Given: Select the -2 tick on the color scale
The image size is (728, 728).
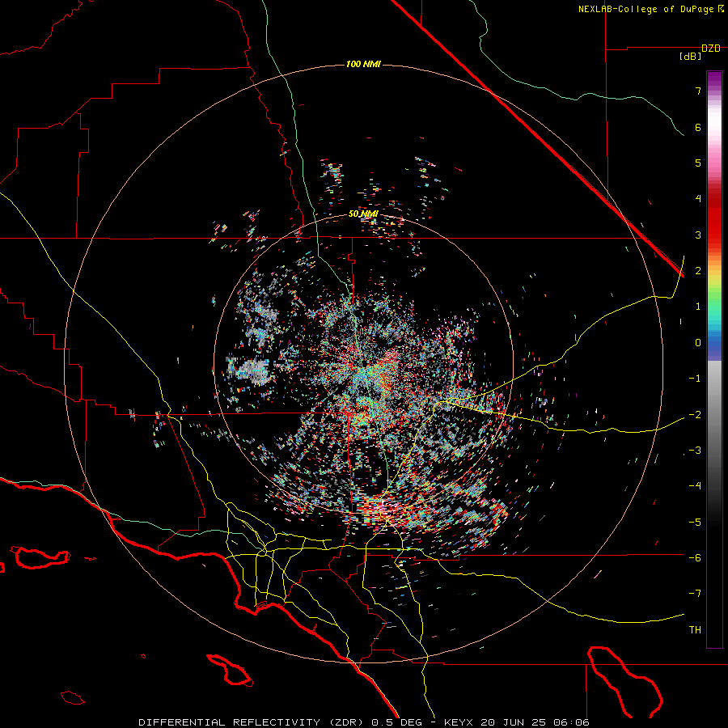Looking at the screenshot, I should click(695, 415).
